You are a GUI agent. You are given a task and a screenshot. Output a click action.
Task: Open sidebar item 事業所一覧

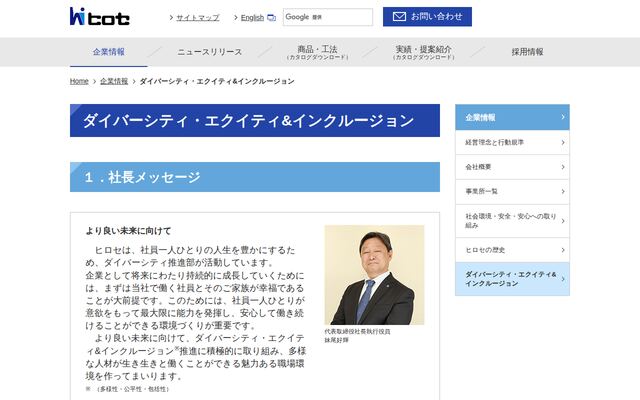[512, 191]
